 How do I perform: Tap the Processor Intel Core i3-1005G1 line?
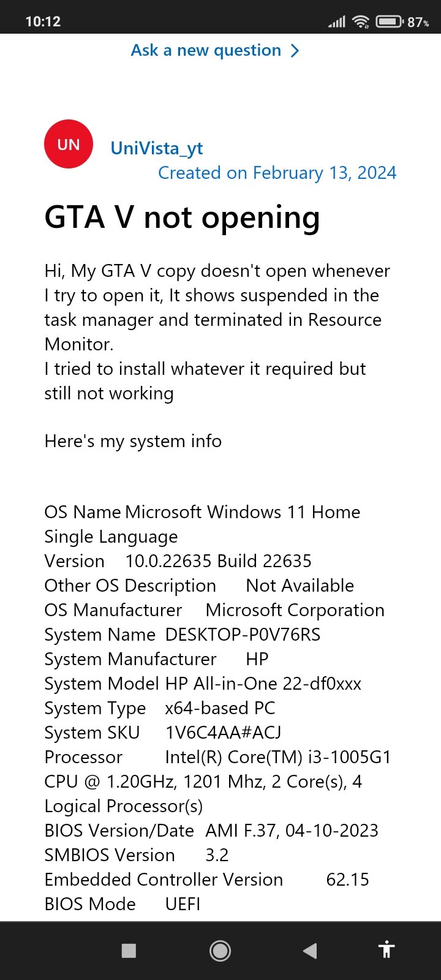(217, 757)
